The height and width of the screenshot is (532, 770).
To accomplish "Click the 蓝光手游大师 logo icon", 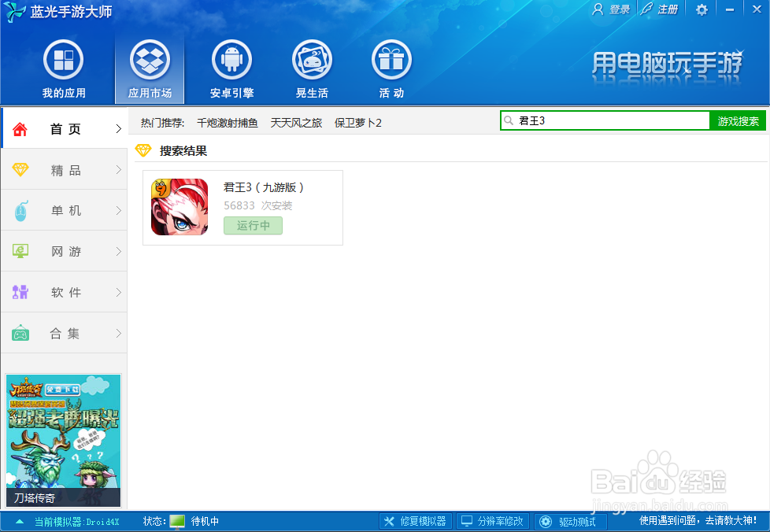I will (x=14, y=12).
